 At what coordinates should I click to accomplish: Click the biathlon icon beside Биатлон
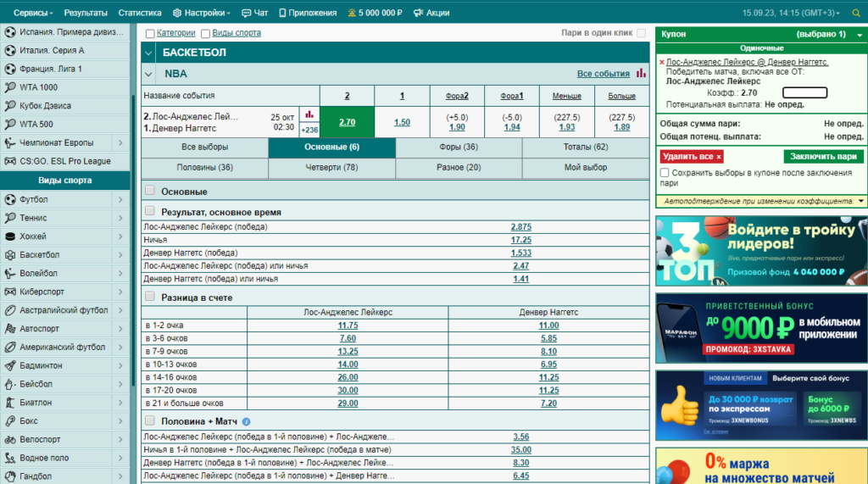[x=10, y=403]
